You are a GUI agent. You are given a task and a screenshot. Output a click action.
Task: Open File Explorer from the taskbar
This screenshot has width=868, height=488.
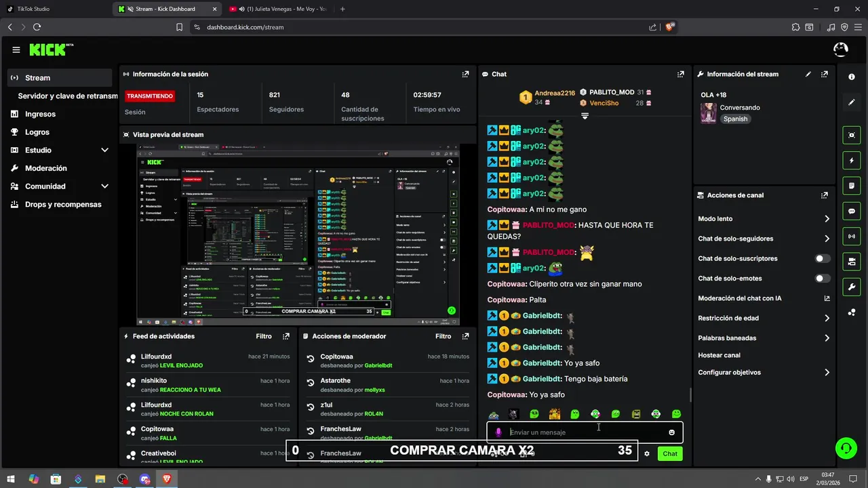point(100,479)
